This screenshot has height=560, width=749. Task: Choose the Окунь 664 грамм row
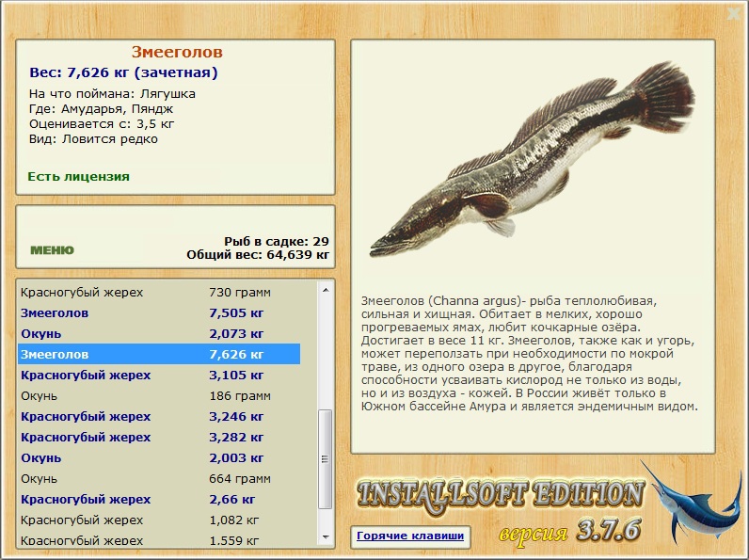(x=160, y=478)
